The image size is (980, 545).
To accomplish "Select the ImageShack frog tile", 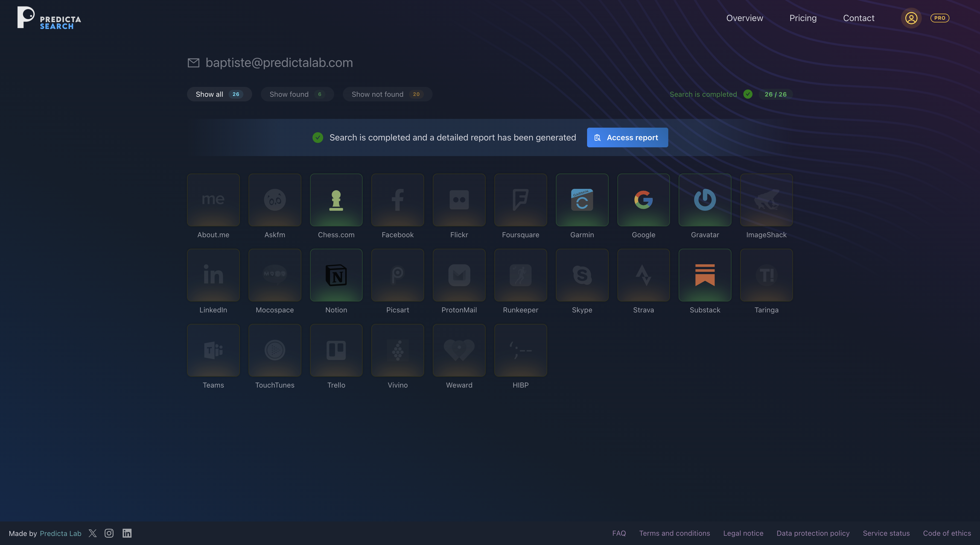I will tap(766, 200).
